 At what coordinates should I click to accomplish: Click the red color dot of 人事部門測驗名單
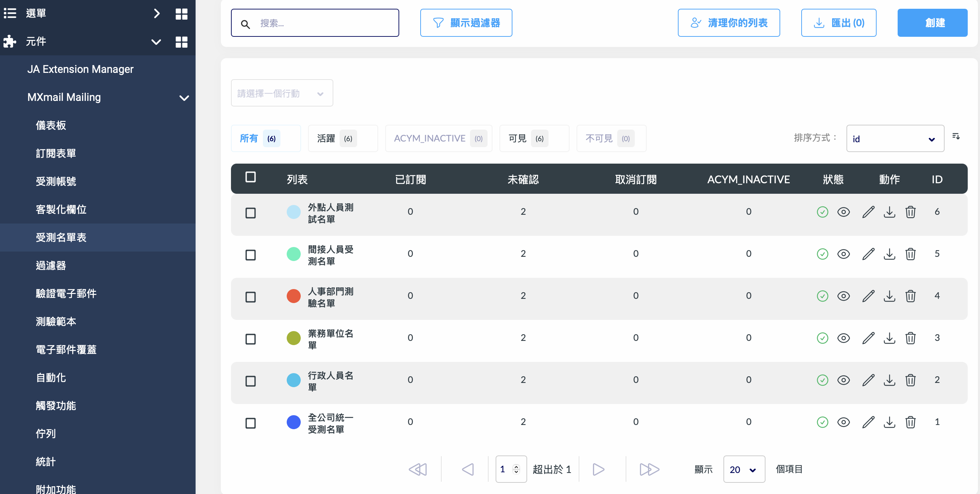[x=293, y=296]
